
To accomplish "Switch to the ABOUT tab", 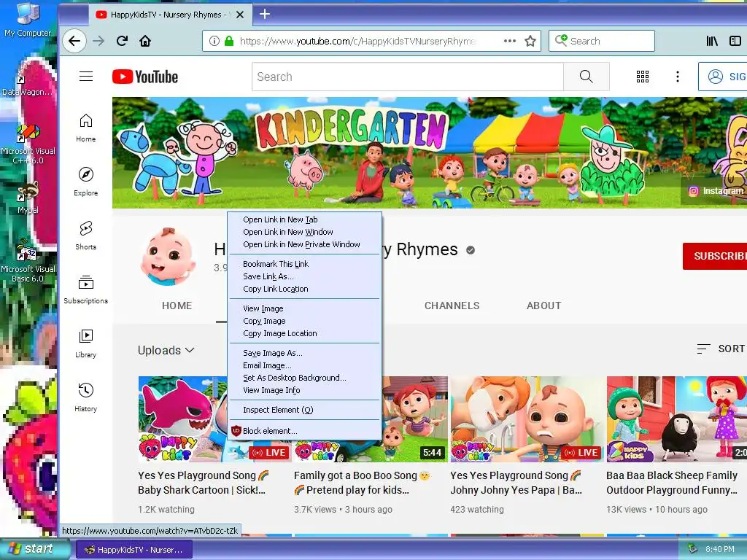I will click(544, 306).
